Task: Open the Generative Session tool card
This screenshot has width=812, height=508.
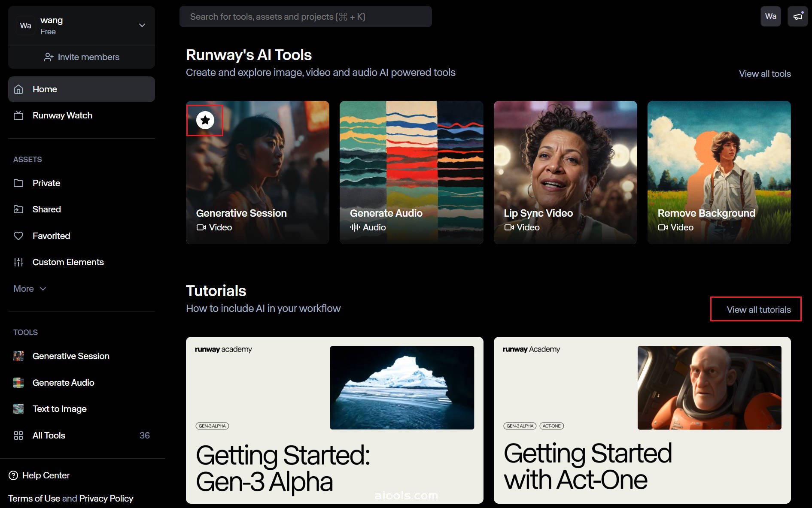Action: [x=258, y=172]
